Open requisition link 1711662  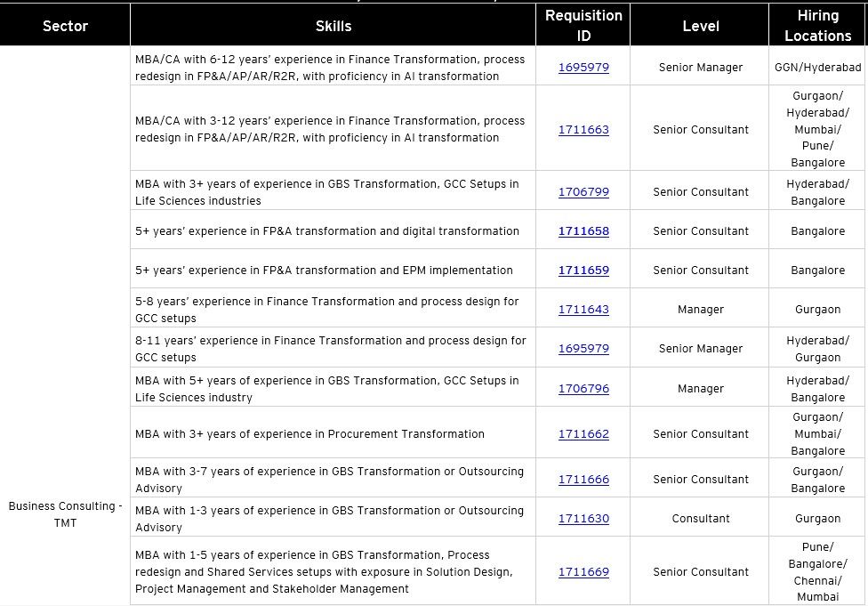(x=583, y=434)
